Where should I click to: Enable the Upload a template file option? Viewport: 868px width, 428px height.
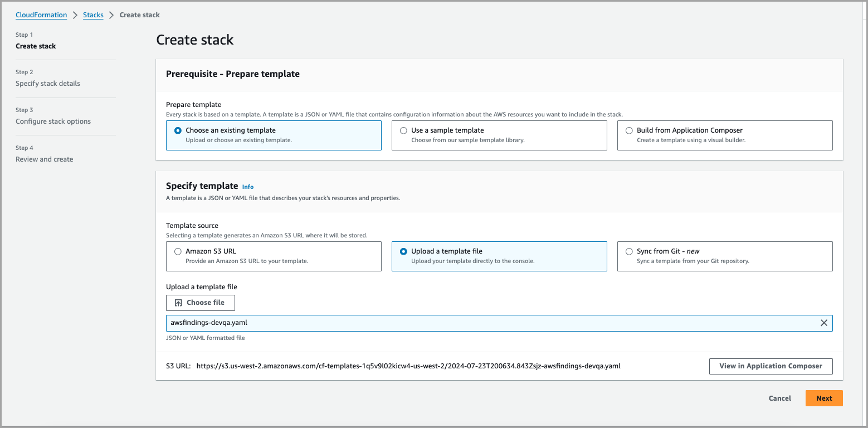pos(403,251)
